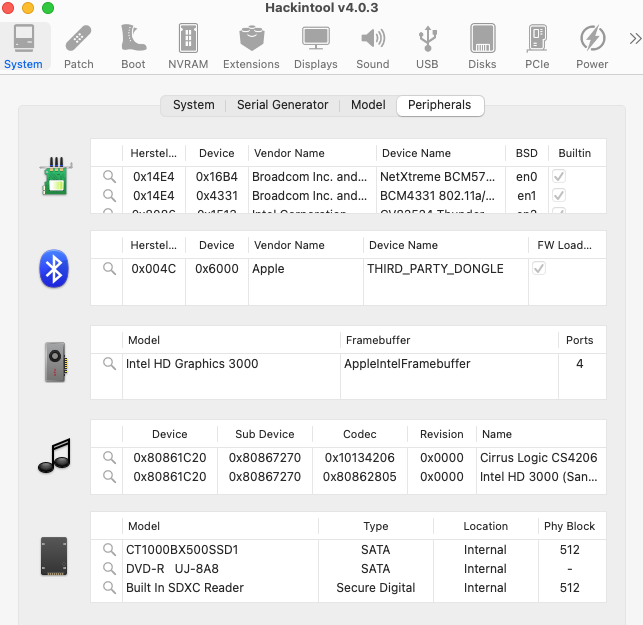Select the 0x6000 Bluetooth device cell
This screenshot has width=643, height=625.
[x=217, y=269]
